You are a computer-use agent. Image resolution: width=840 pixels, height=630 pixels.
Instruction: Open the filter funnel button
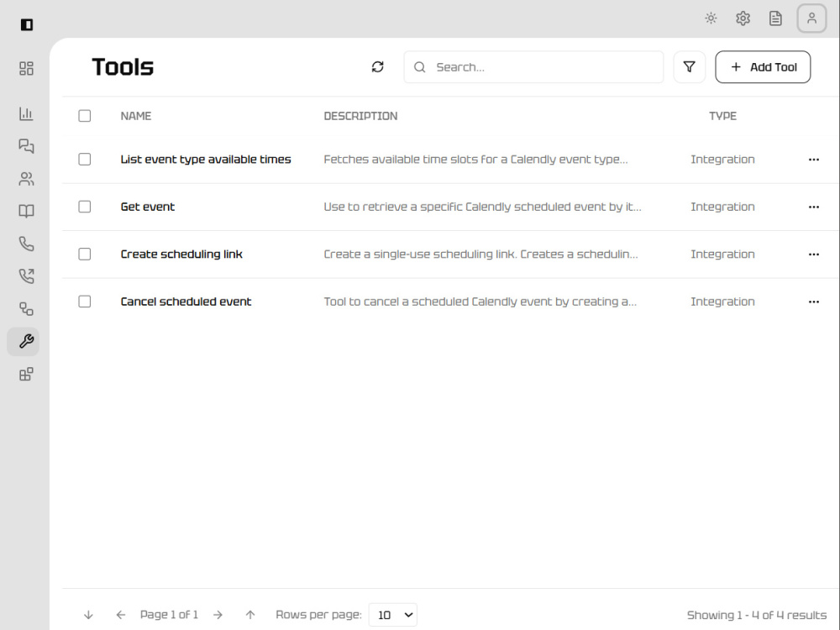690,67
